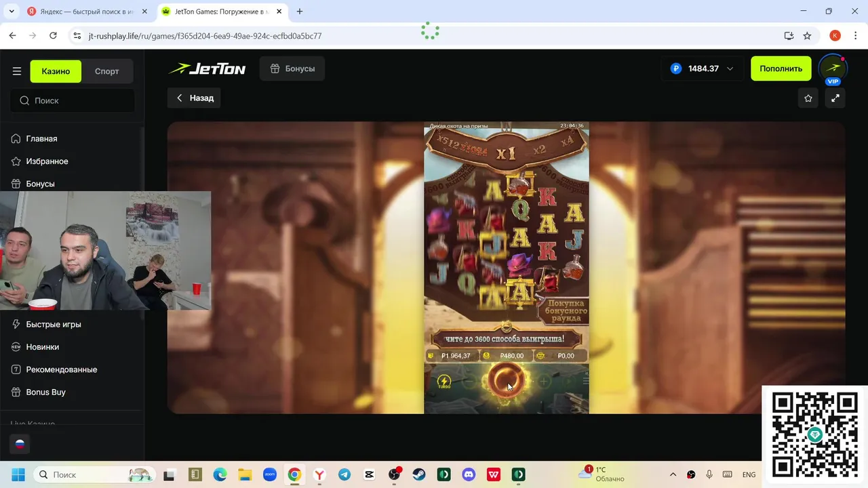
Task: Click the gift icon beside Bonus Buy
Action: click(x=16, y=392)
